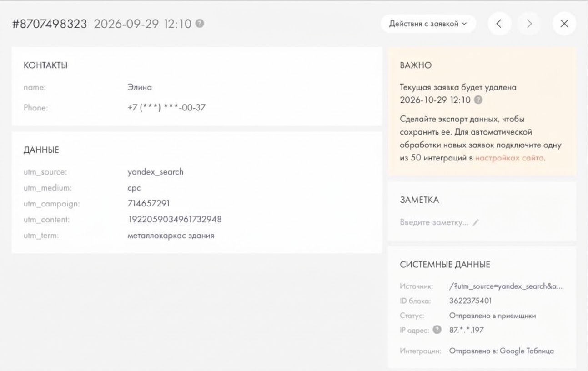The height and width of the screenshot is (371, 588).
Task: Close the request details panel
Action: [x=564, y=24]
